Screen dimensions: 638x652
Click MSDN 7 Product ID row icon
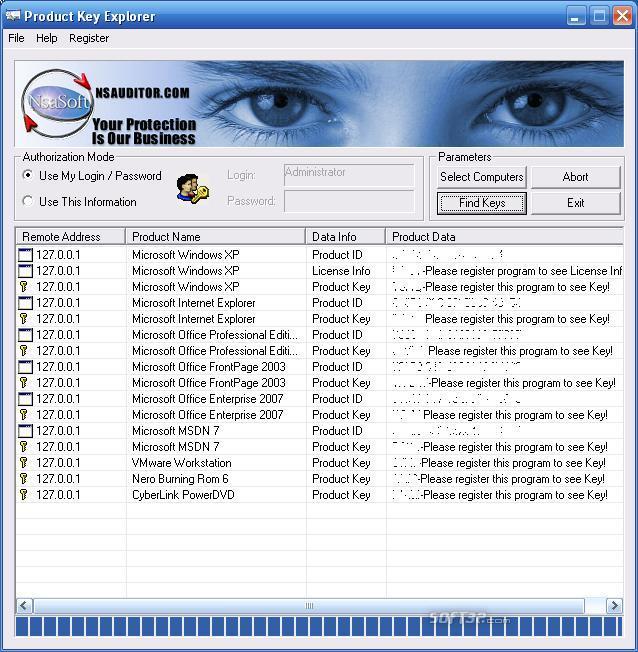(x=25, y=431)
